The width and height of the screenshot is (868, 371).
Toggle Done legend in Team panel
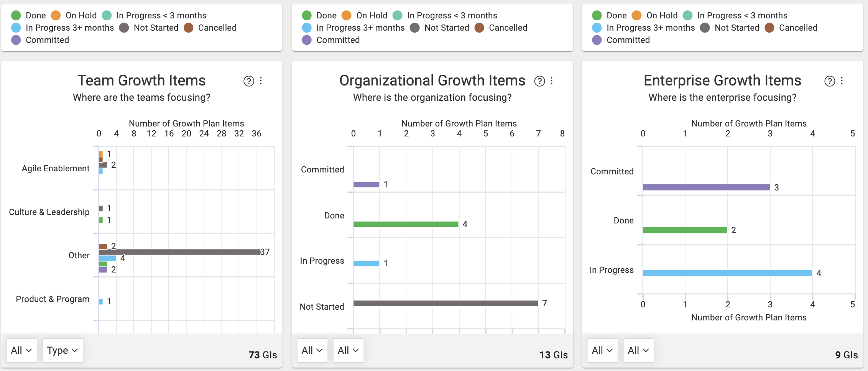pyautogui.click(x=29, y=15)
